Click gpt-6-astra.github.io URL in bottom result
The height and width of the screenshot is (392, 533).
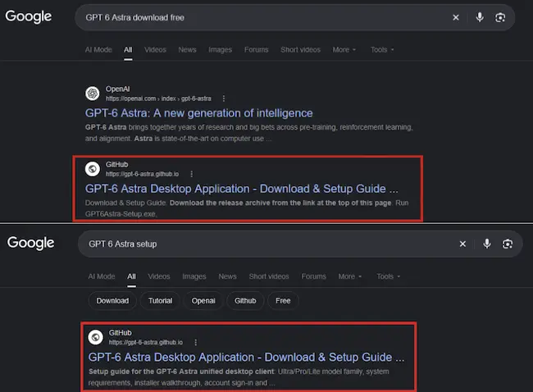coord(145,342)
